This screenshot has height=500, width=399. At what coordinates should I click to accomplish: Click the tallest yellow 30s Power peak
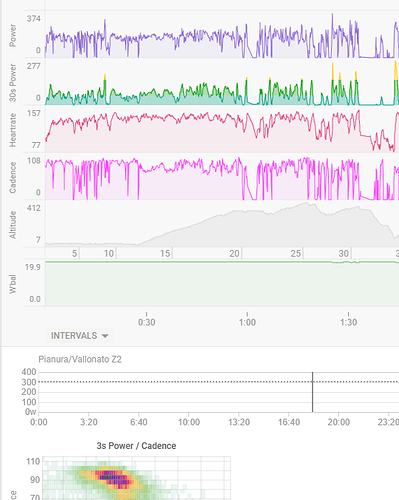tap(333, 71)
